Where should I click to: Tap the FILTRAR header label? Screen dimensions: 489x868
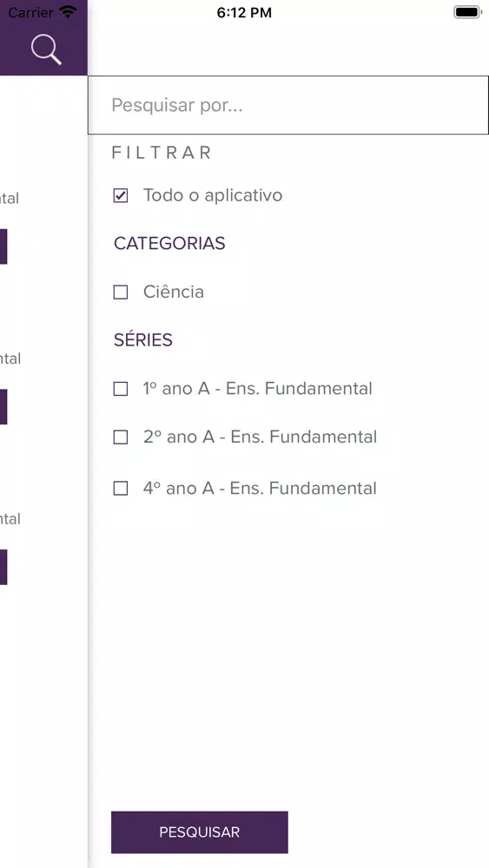point(162,153)
